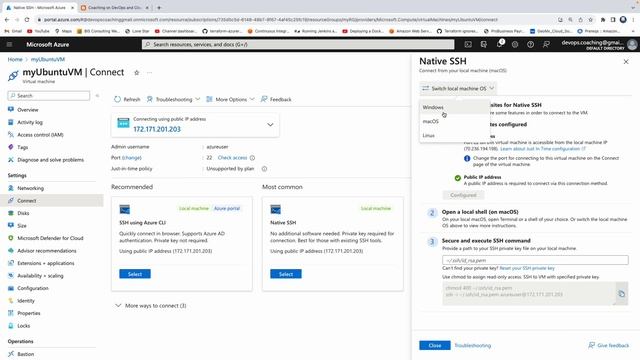Reload the browser page

[27, 20]
